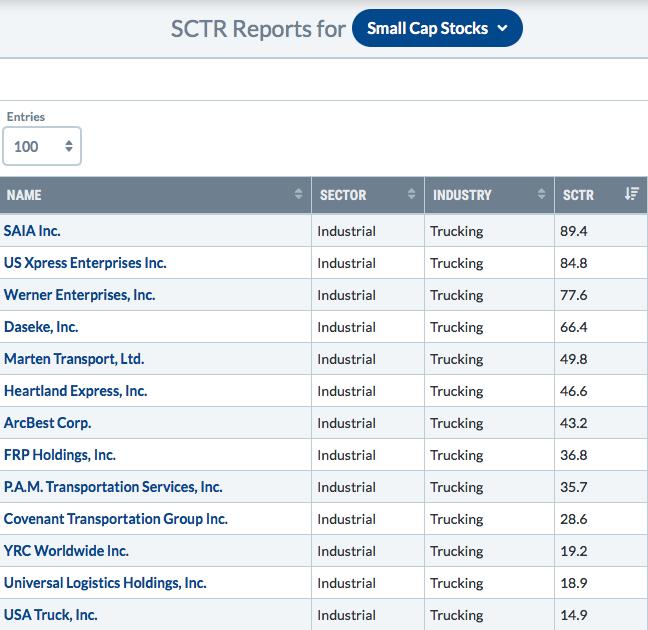Open YRC Worldwide Inc. link

pyautogui.click(x=66, y=551)
